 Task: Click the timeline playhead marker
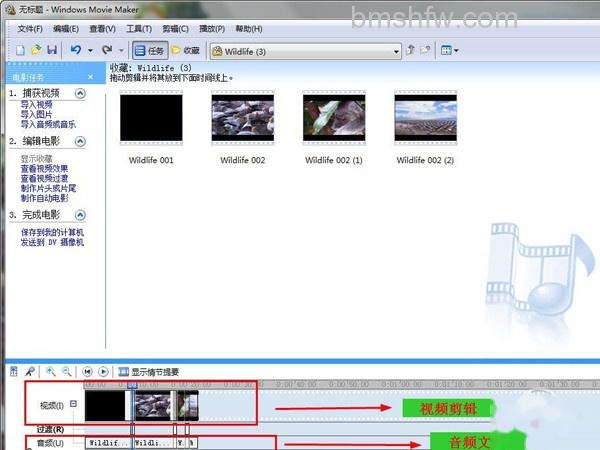(132, 384)
